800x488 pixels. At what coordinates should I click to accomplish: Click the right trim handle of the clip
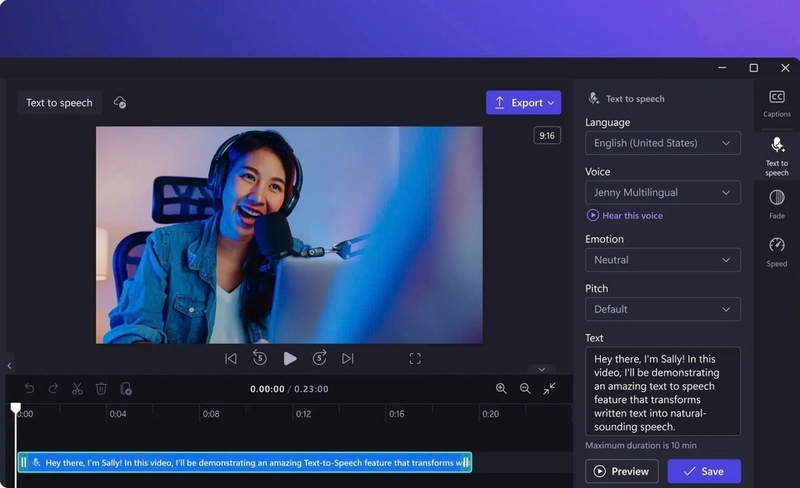465,462
